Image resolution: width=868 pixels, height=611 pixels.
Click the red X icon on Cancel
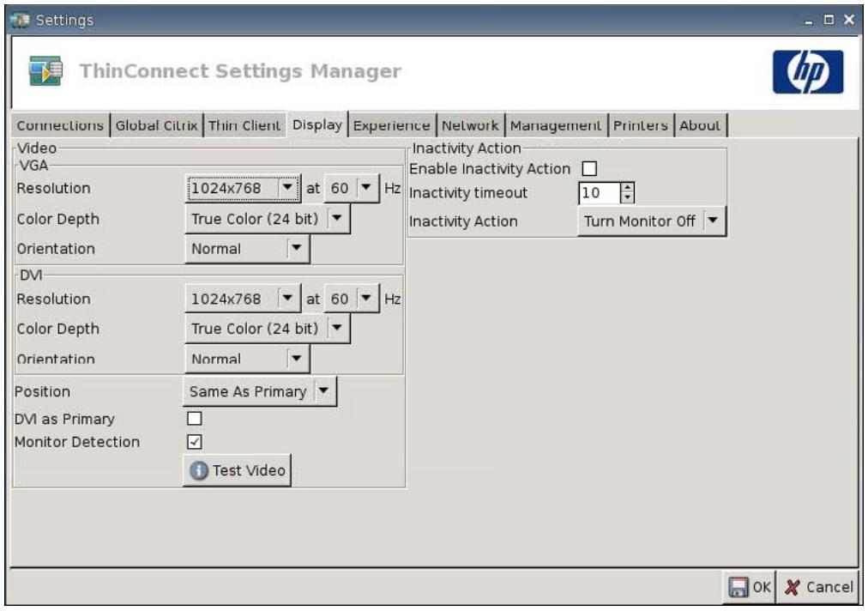coord(793,587)
